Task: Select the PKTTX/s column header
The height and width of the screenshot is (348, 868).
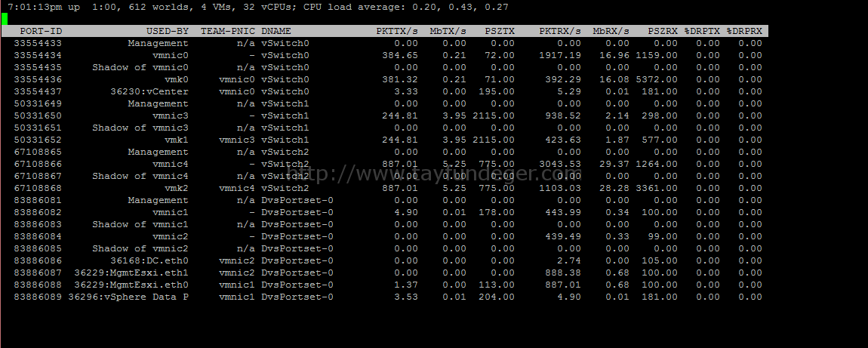Action: coord(397,32)
